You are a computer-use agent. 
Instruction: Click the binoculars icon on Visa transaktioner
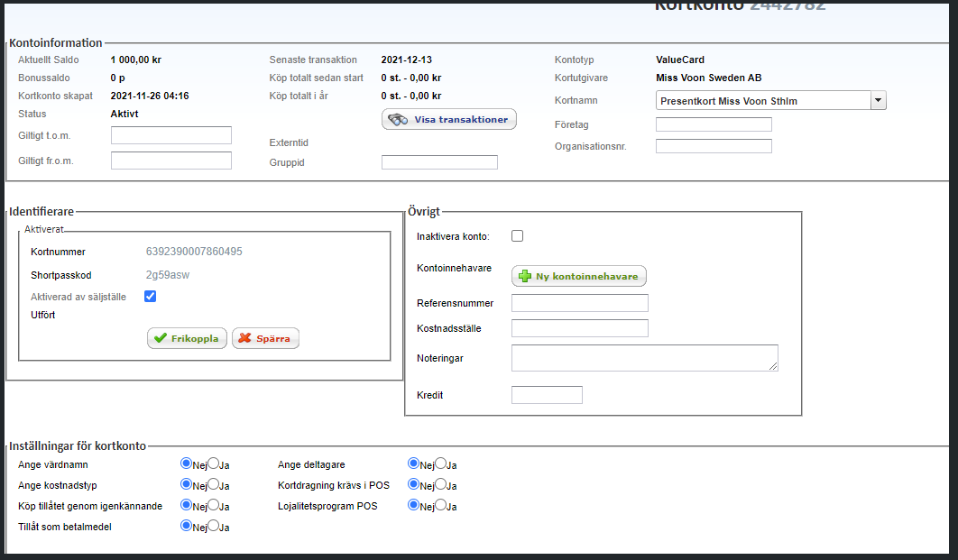399,120
